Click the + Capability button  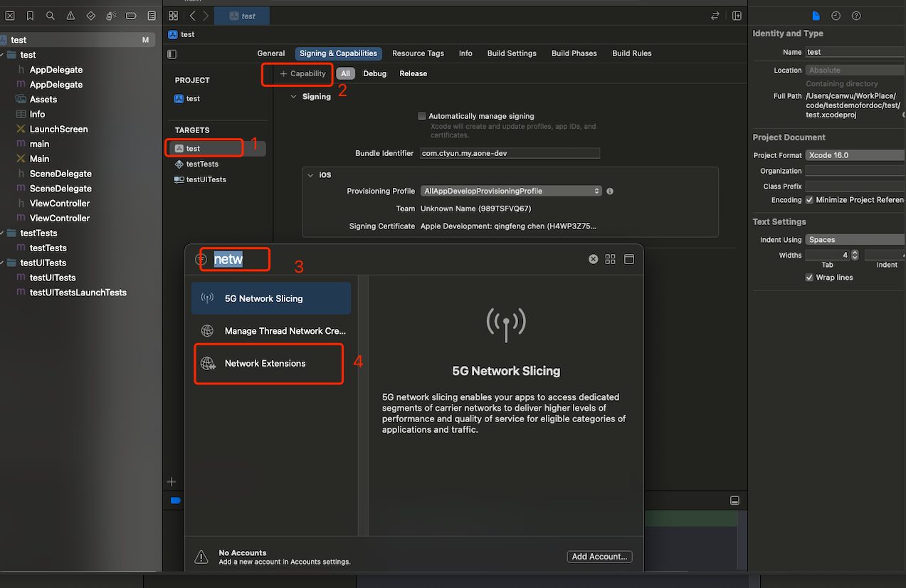point(302,73)
